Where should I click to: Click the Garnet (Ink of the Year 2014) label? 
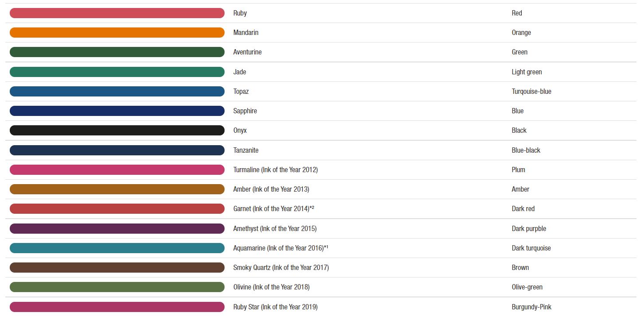[x=274, y=208]
